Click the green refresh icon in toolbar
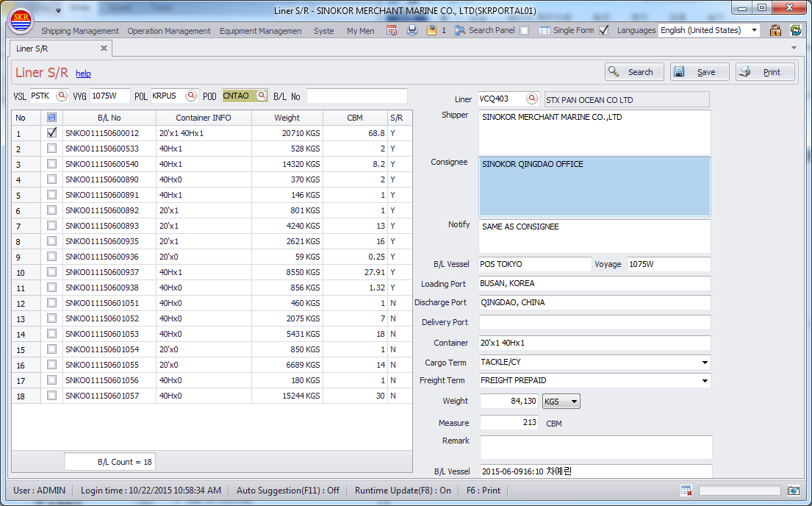812x506 pixels. pos(796,30)
